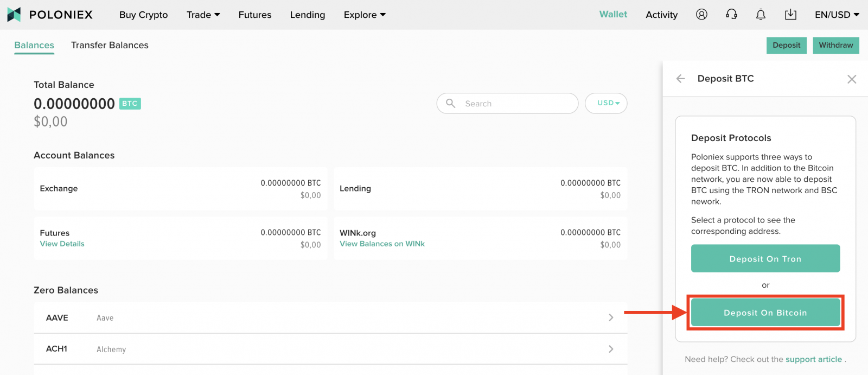Open the support article link
This screenshot has height=375, width=868.
(813, 359)
